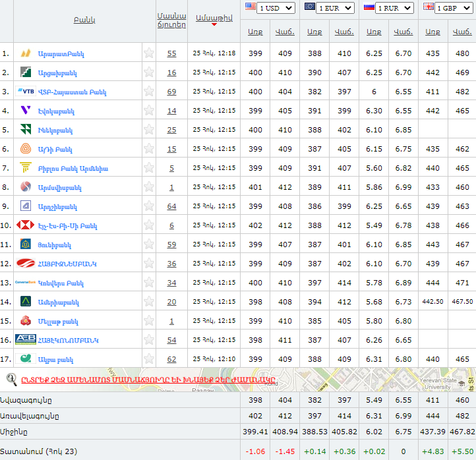476x460 pixels.
Task: Click the US flag icon
Action: pyautogui.click(x=250, y=7)
